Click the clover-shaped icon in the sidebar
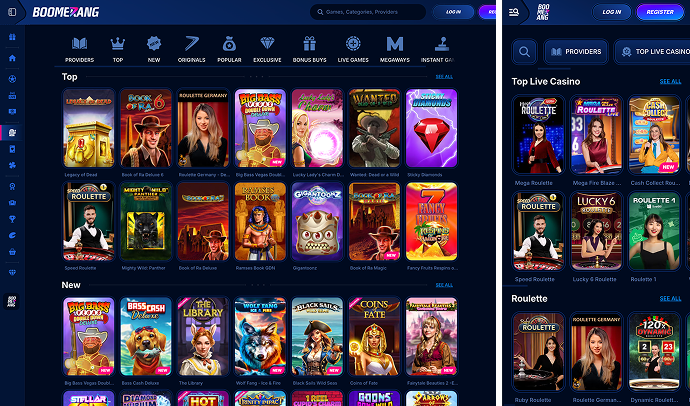Screen dimensions: 690x406 click(x=12, y=165)
